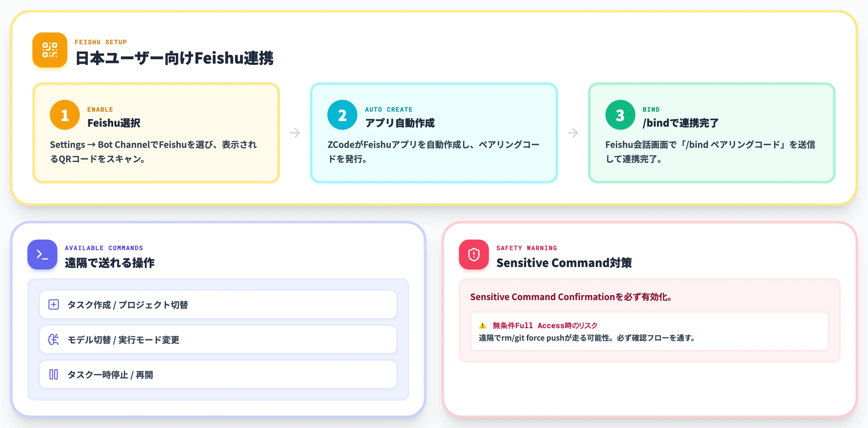Open the アプリ自動作成 step card
Screen dimensions: 868x428
[434, 133]
